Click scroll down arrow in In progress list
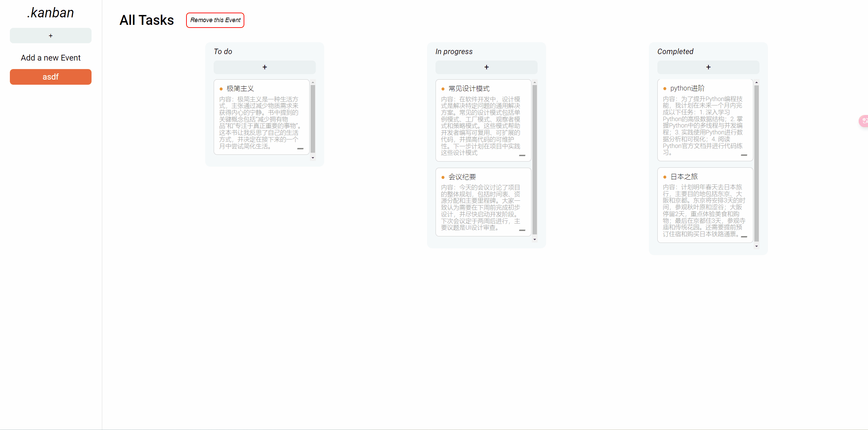 (535, 239)
